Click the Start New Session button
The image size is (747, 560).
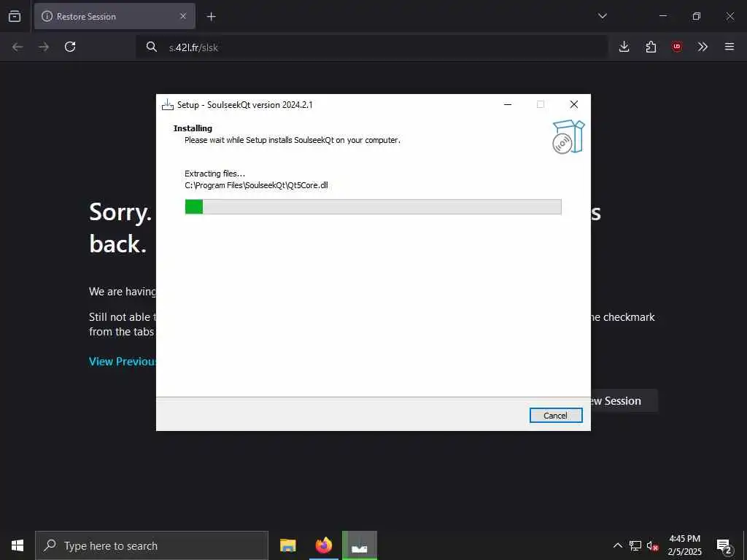click(624, 401)
